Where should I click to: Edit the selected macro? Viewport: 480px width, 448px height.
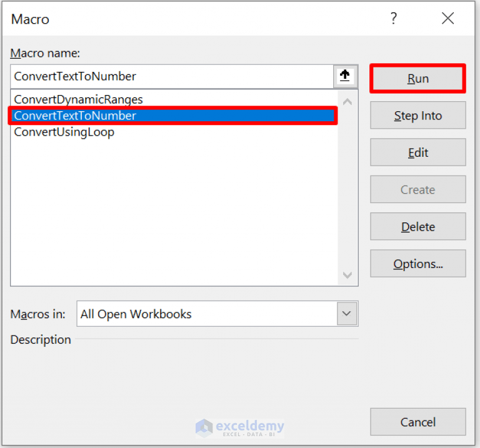(x=418, y=152)
